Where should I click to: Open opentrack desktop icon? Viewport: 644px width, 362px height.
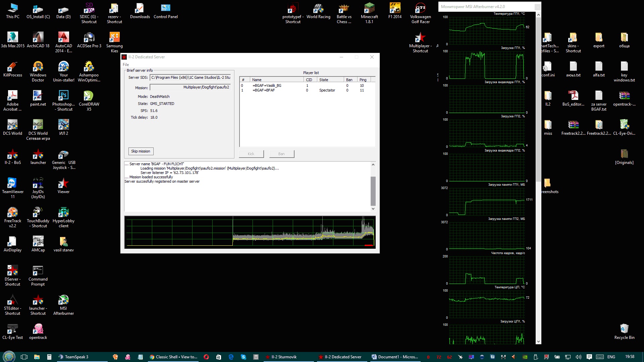click(x=38, y=331)
